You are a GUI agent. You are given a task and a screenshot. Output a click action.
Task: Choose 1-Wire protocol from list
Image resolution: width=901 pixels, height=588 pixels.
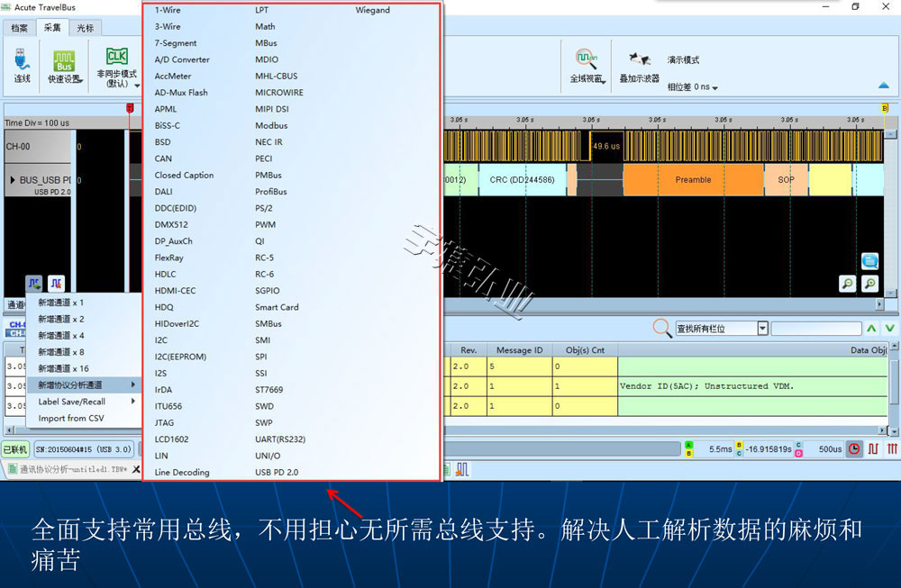(168, 10)
